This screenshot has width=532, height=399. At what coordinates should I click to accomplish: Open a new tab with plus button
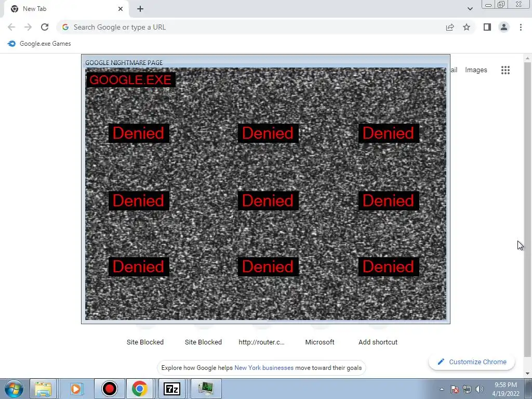click(x=140, y=9)
